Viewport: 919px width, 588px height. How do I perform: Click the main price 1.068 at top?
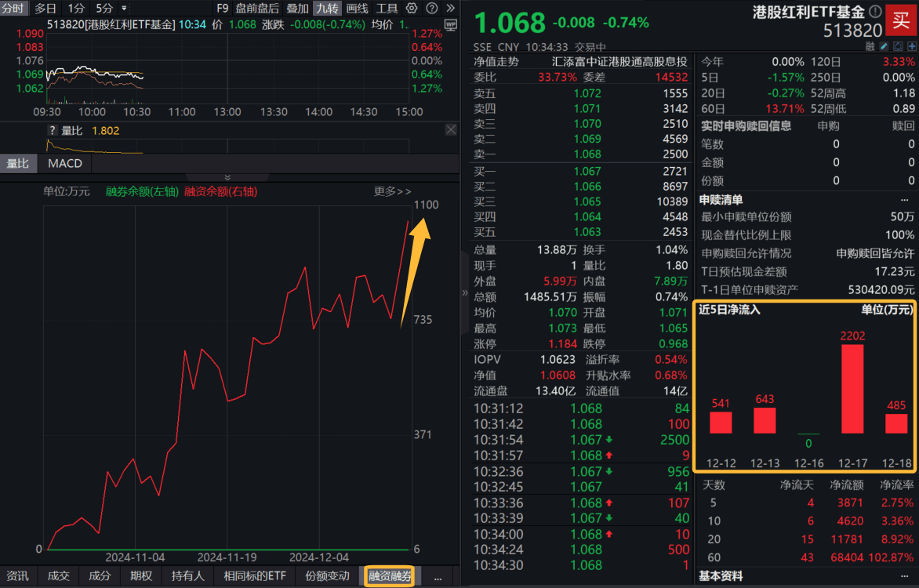click(509, 23)
